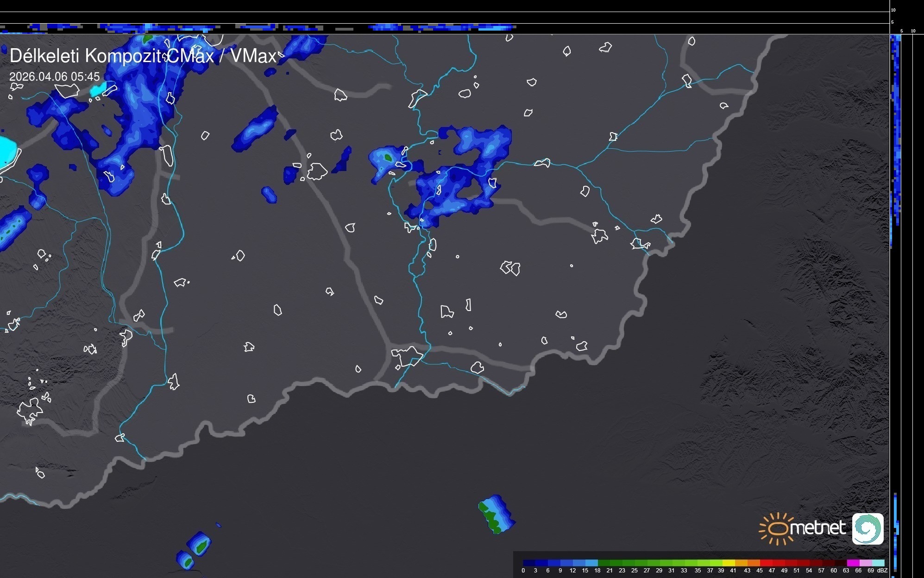
Task: Click the 2026.04.06 05:45 timestamp
Action: click(55, 76)
